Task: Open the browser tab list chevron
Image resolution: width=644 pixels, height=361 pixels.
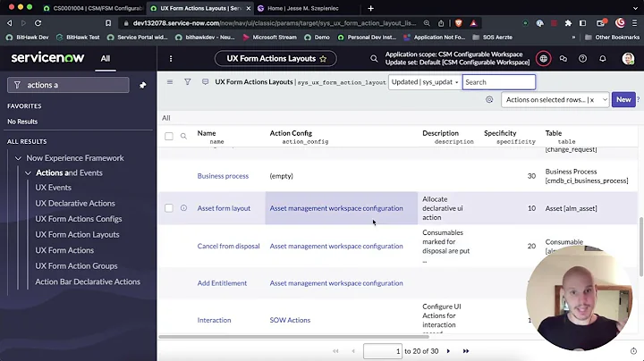Action: 635,8
